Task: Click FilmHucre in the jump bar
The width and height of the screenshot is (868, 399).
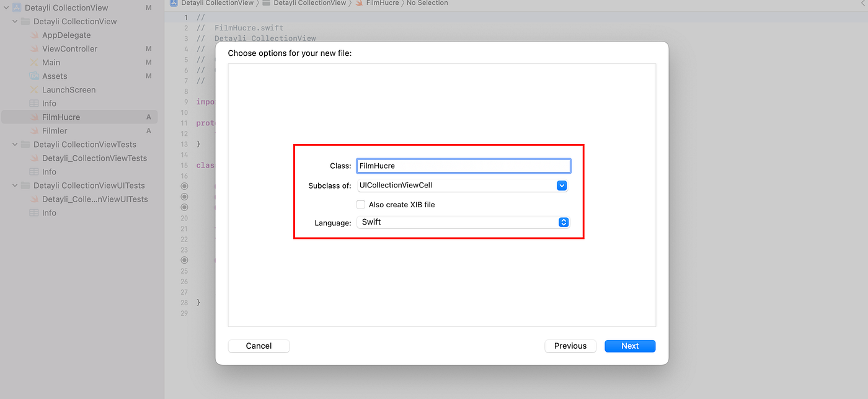Action: [381, 3]
